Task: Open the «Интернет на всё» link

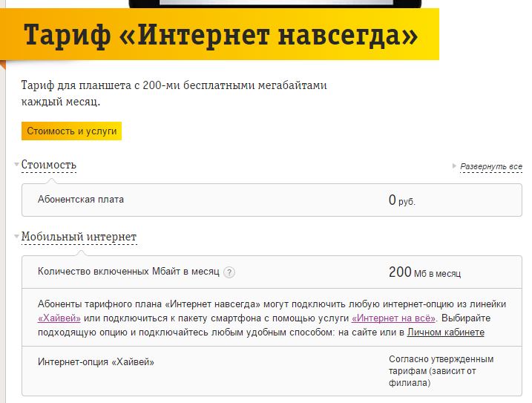Action: pos(393,318)
